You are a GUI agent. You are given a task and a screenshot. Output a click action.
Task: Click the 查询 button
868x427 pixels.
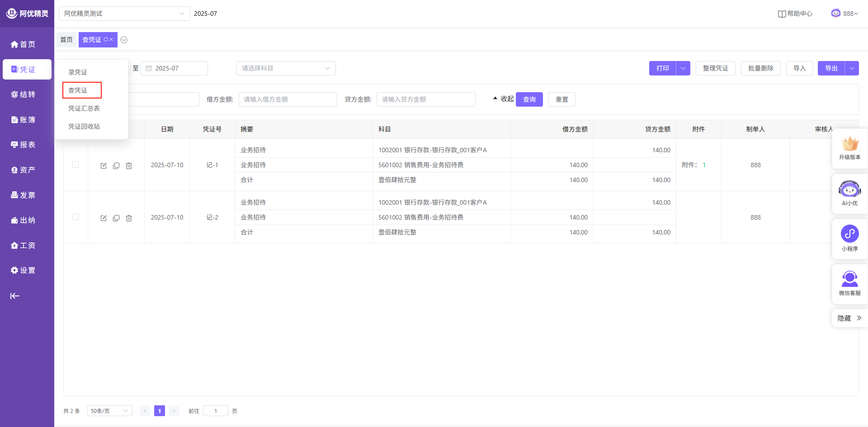[529, 99]
